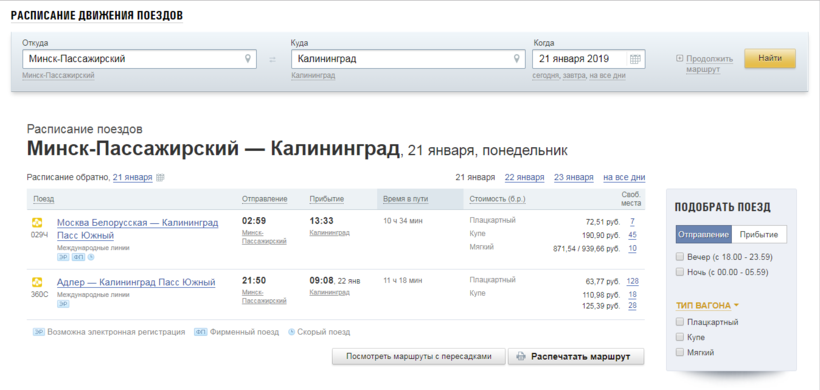This screenshot has height=390, width=820.
Task: Focus the Когда date input field
Action: pyautogui.click(x=589, y=59)
